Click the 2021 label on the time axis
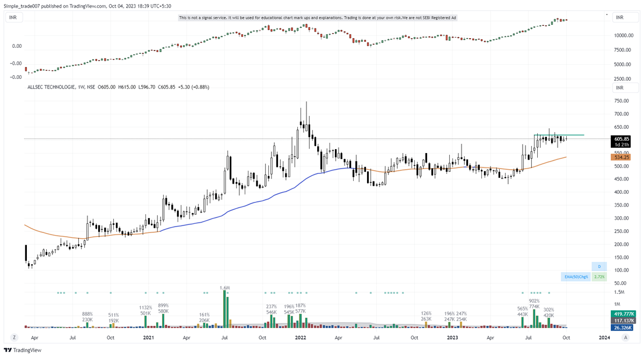The width and height of the screenshot is (644, 357). click(x=149, y=338)
